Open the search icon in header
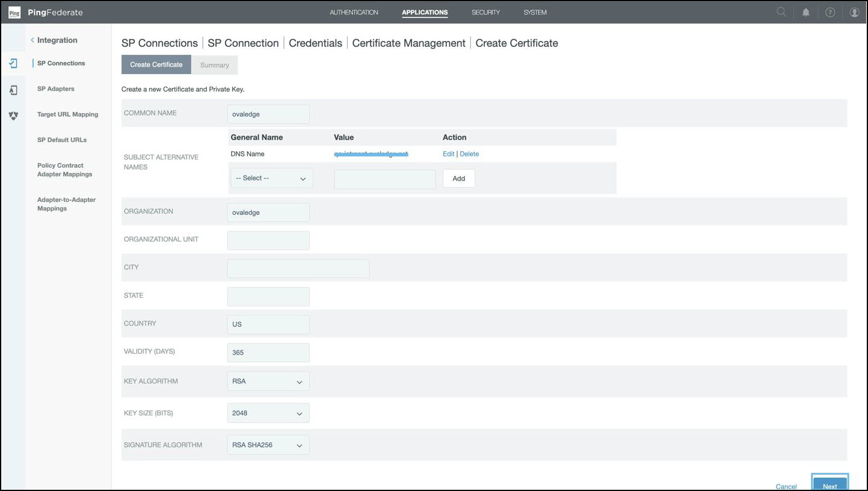This screenshot has height=491, width=868. point(781,12)
